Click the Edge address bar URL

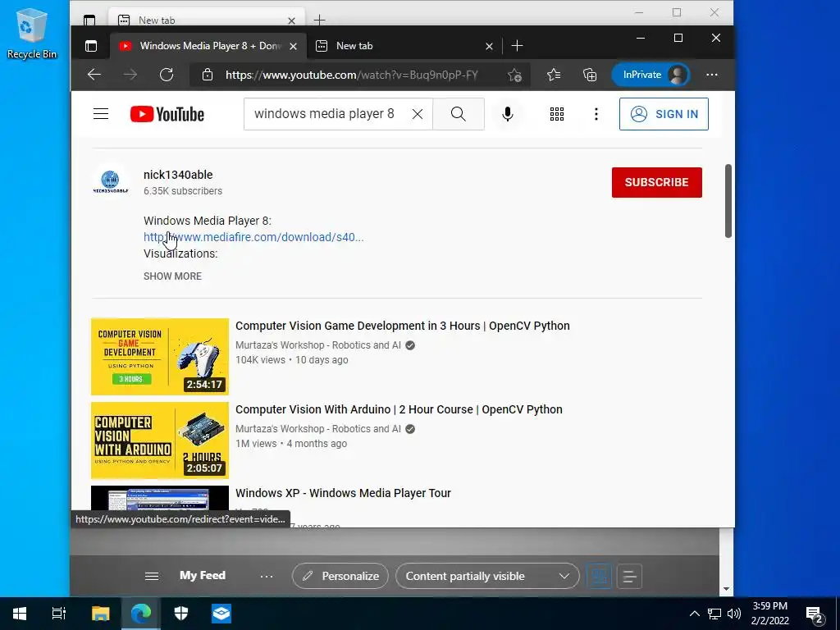(x=351, y=75)
